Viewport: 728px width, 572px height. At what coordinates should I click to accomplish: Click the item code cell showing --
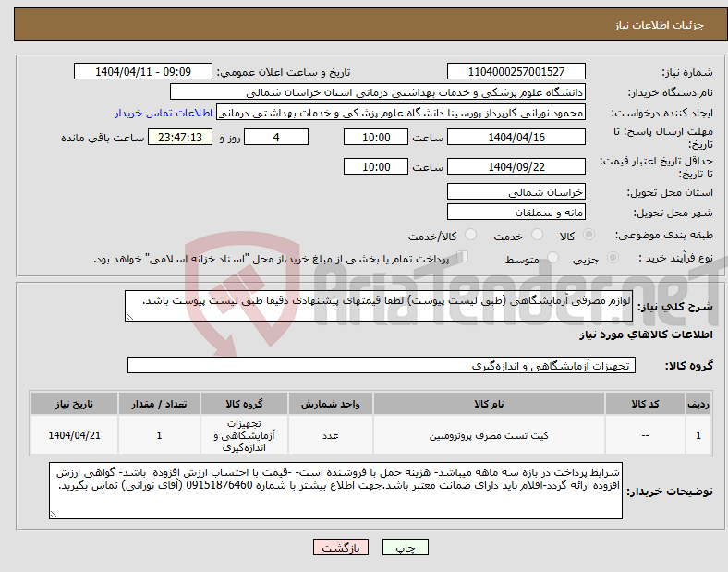click(645, 435)
